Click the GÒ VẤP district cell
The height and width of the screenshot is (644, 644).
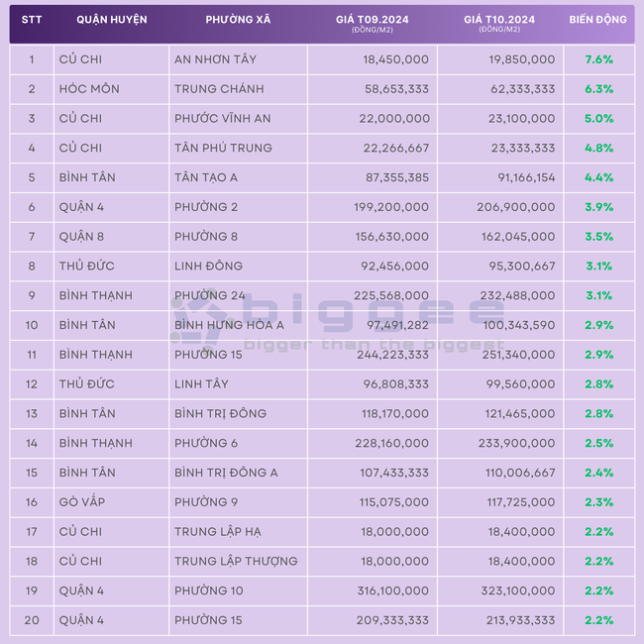point(111,502)
